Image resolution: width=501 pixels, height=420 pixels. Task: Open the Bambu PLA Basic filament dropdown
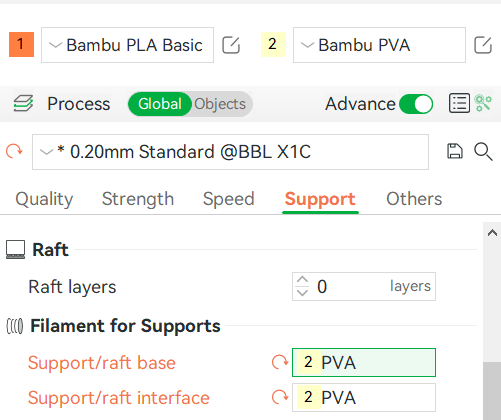tap(127, 45)
